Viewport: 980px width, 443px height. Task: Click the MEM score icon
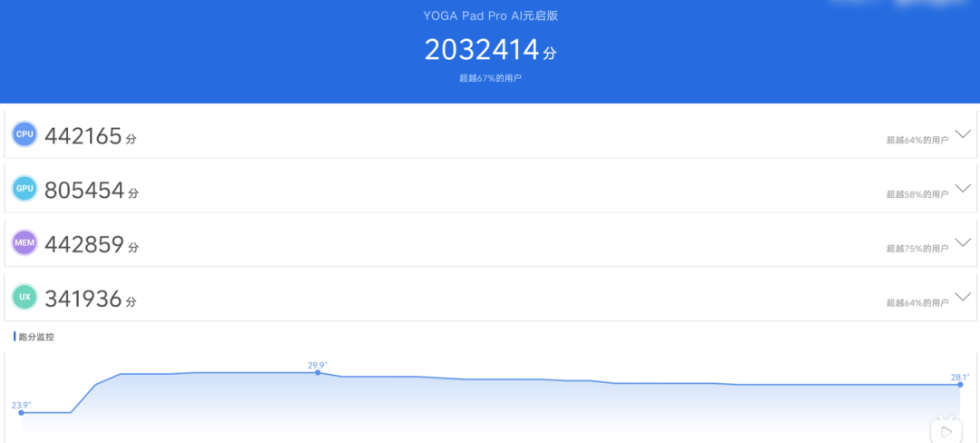(25, 242)
